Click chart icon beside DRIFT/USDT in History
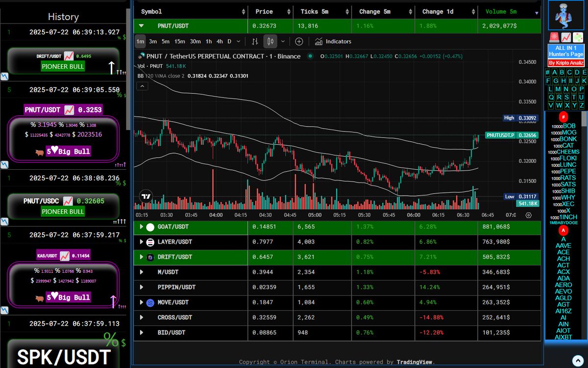 (x=69, y=56)
